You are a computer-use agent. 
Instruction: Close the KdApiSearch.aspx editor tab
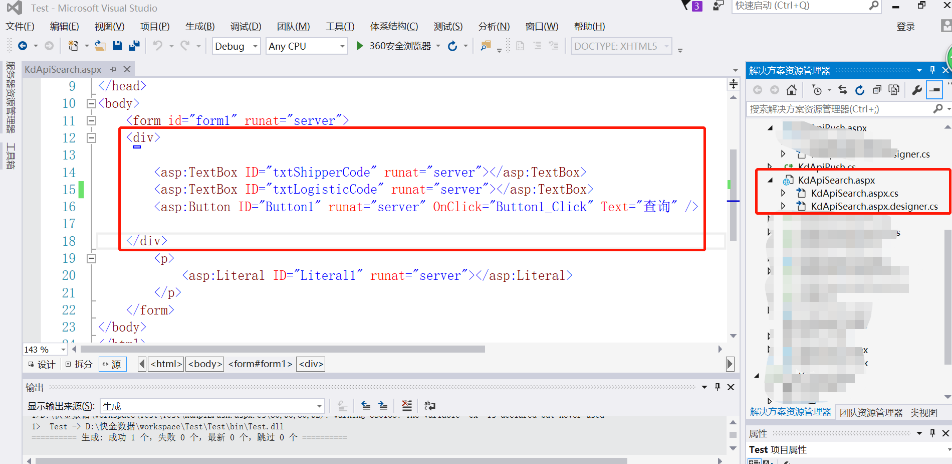point(127,69)
